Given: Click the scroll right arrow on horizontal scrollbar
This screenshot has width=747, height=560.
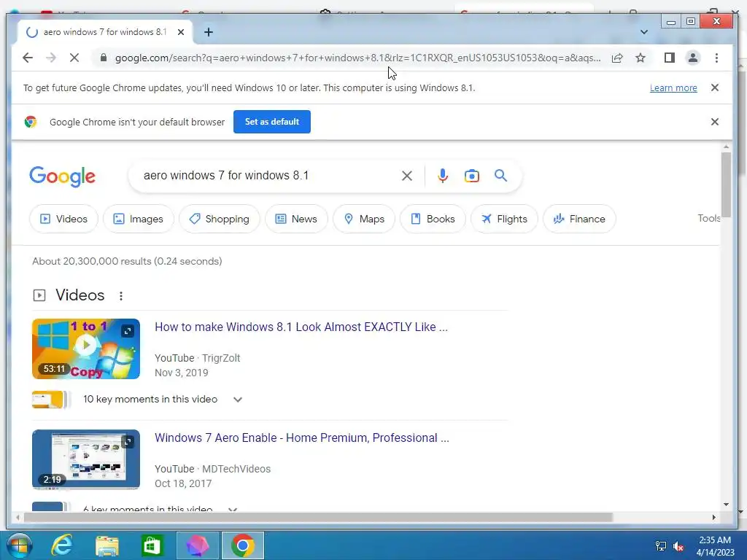Looking at the screenshot, I should (x=713, y=517).
